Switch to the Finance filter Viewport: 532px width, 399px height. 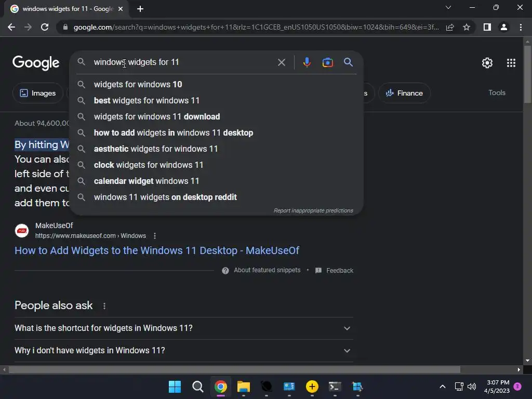pos(404,93)
